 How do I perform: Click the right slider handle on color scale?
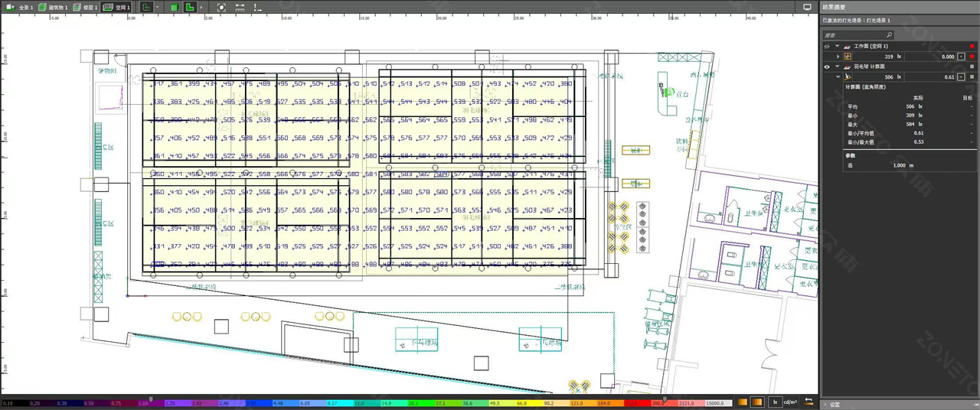(664, 399)
